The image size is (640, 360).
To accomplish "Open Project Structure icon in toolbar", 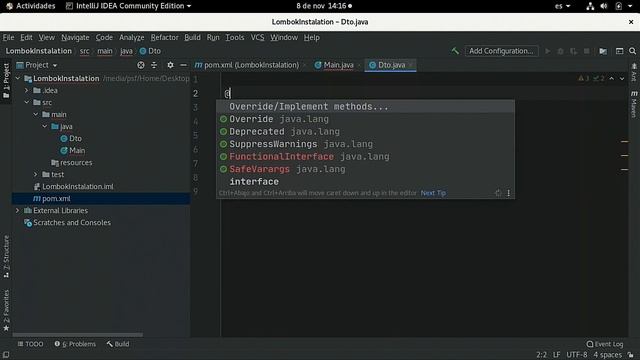I will click(x=603, y=51).
